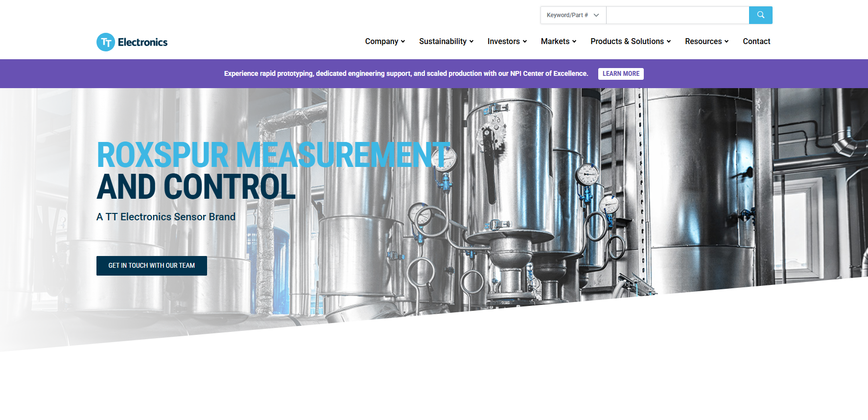Click Get In Touch With Our Team
Image resolution: width=868 pixels, height=420 pixels.
[x=152, y=266]
